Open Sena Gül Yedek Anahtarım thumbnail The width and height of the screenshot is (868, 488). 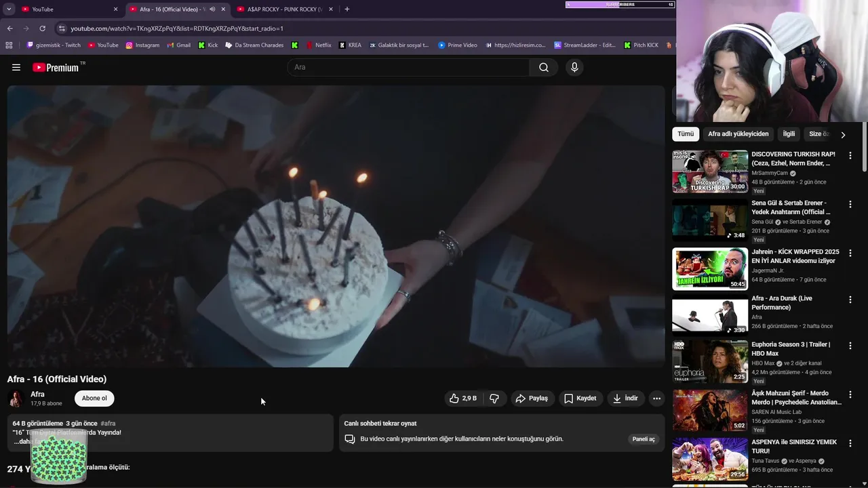(710, 220)
